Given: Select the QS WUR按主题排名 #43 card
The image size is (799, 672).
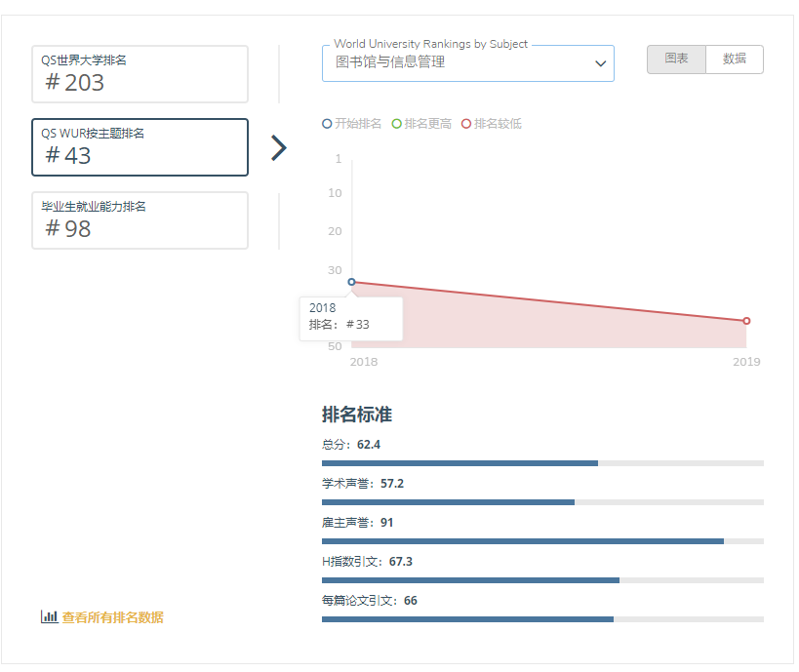Looking at the screenshot, I should [x=140, y=147].
